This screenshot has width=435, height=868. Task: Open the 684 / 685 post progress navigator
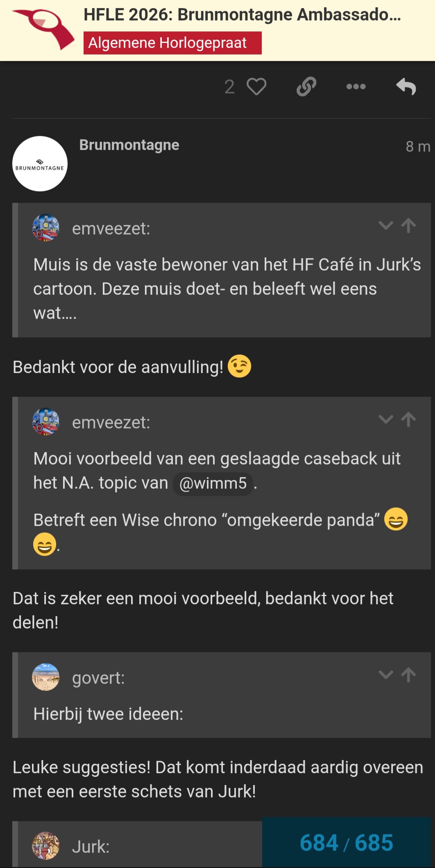point(347,843)
